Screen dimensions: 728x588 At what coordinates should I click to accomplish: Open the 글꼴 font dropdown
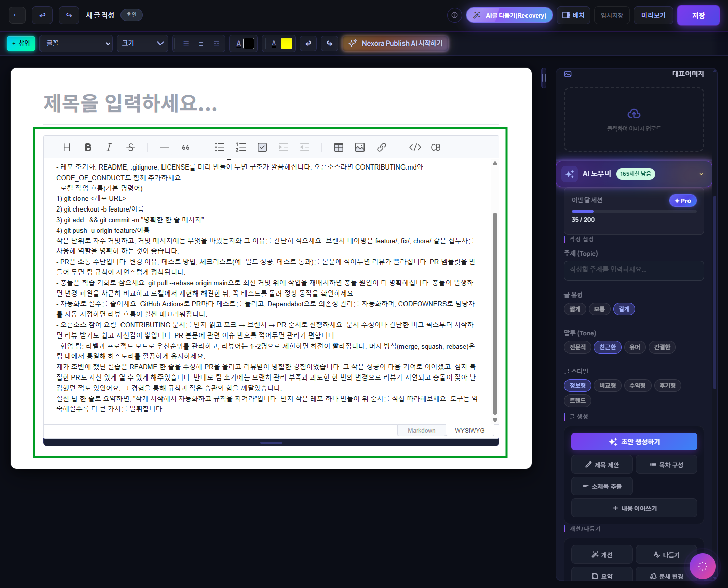(78, 44)
